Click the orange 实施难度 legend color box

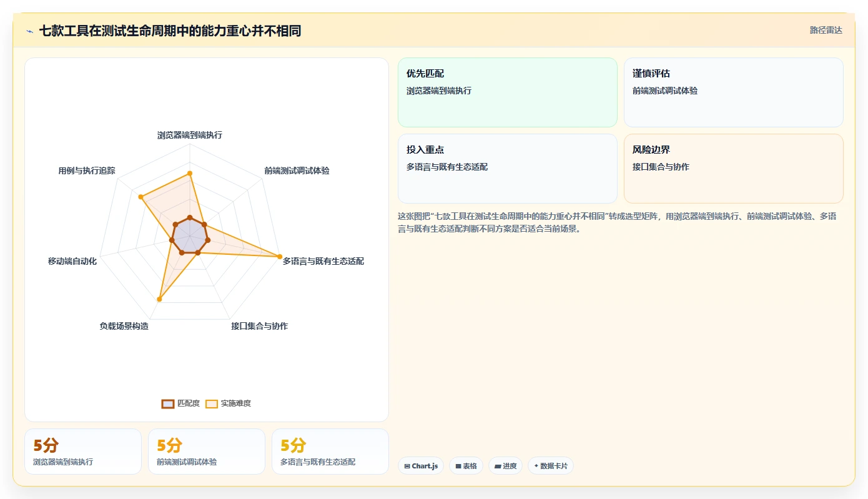tap(212, 404)
